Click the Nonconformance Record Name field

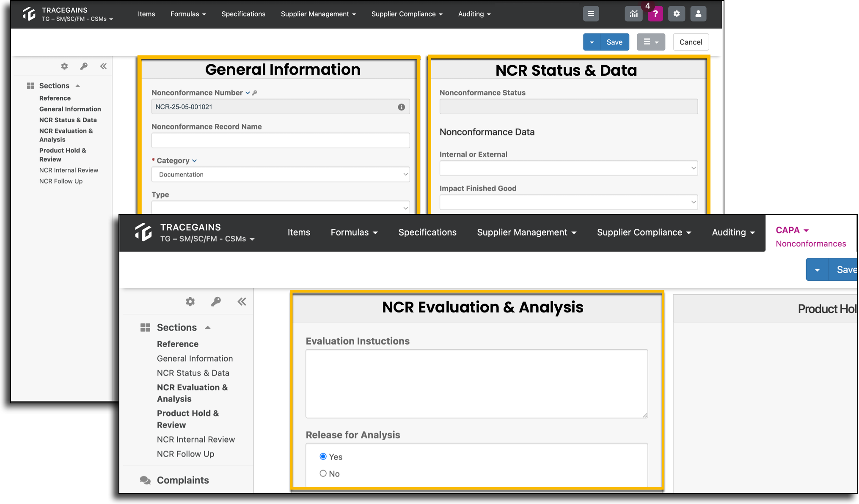281,140
